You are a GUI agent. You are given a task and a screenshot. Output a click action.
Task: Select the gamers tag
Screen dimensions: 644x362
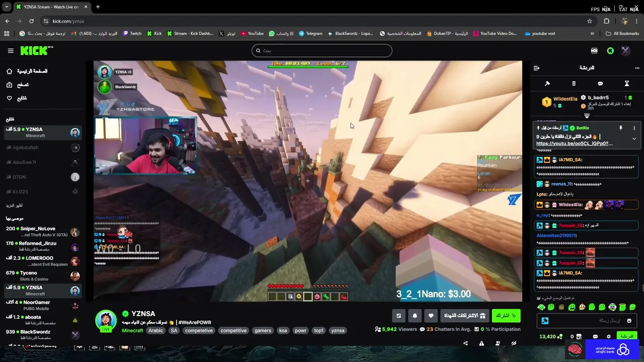pyautogui.click(x=263, y=330)
